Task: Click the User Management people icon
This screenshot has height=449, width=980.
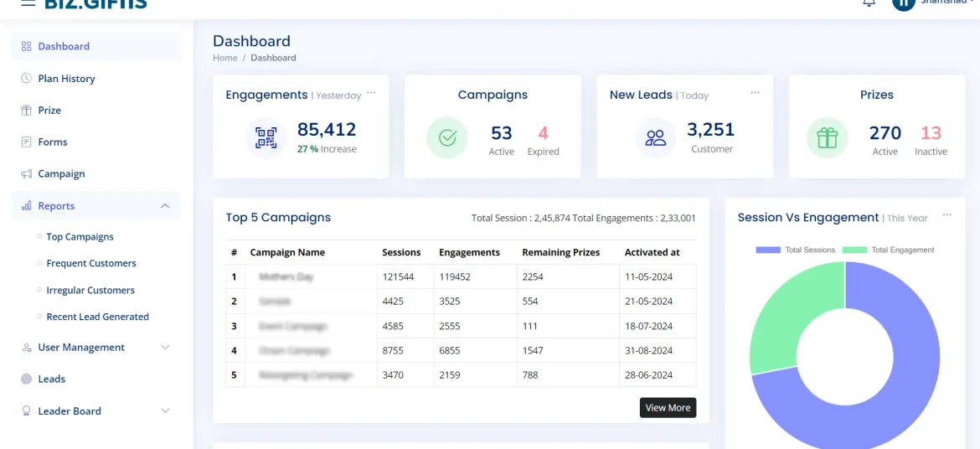Action: click(26, 347)
